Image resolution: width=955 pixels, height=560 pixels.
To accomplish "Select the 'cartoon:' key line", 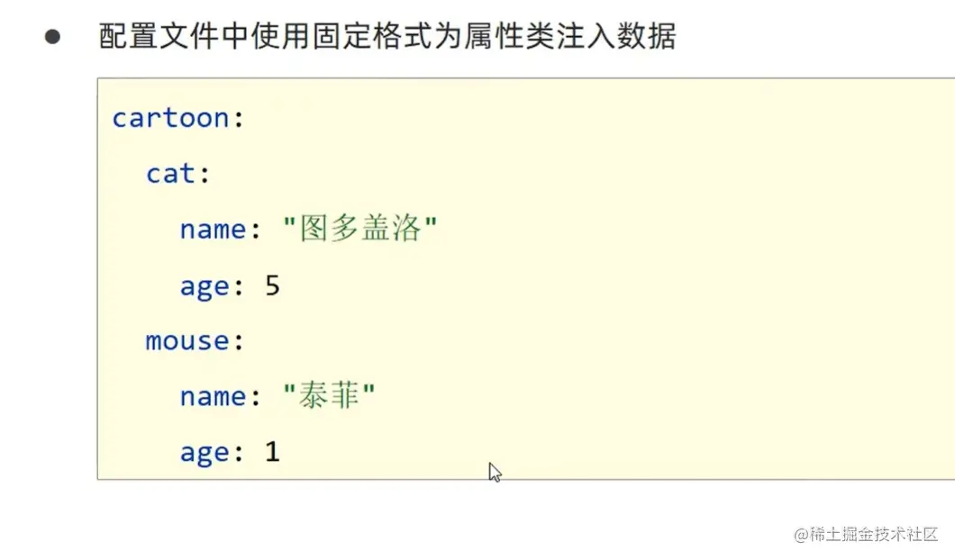I will pos(177,118).
